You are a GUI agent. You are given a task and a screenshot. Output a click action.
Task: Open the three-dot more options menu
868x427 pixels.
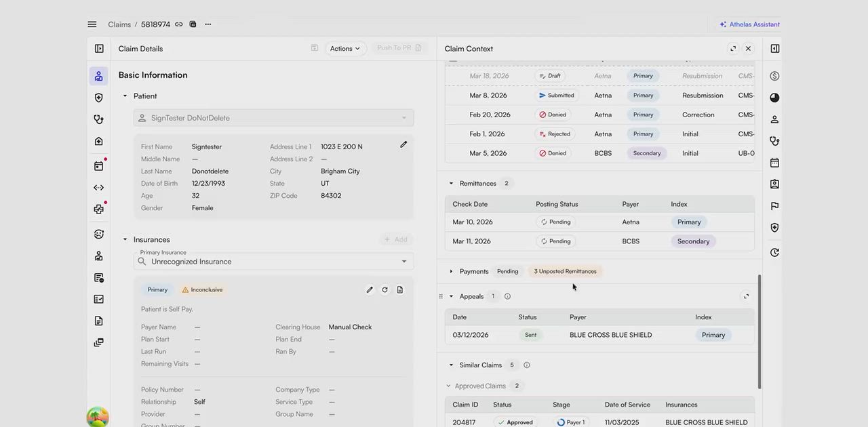coord(208,24)
